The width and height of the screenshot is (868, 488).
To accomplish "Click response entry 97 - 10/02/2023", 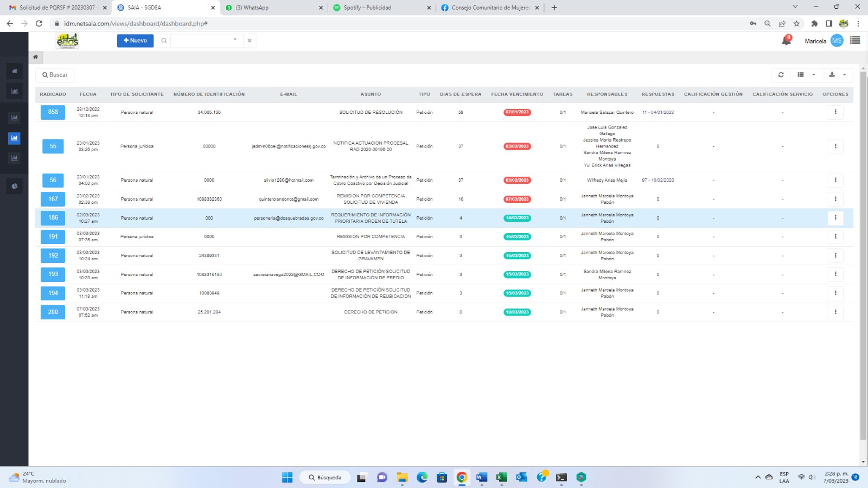I will click(x=658, y=180).
